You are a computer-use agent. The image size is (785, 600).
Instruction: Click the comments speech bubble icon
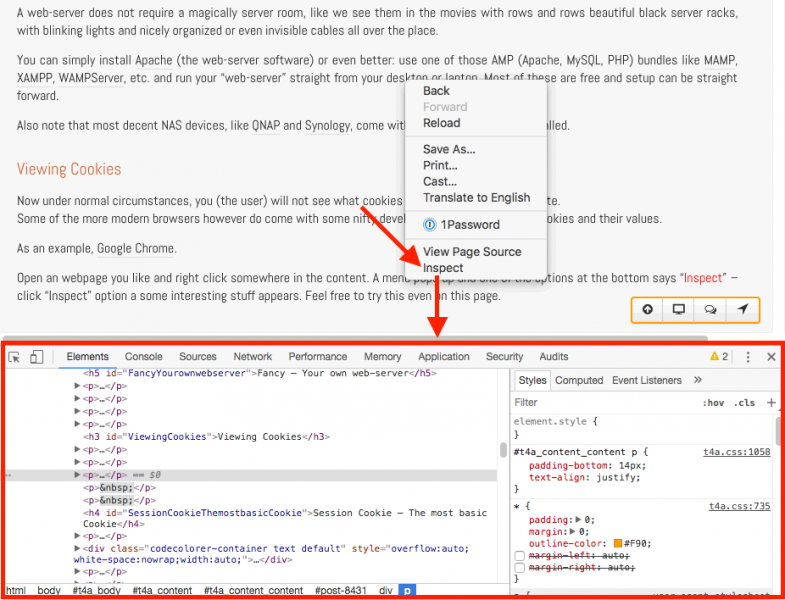(x=710, y=309)
